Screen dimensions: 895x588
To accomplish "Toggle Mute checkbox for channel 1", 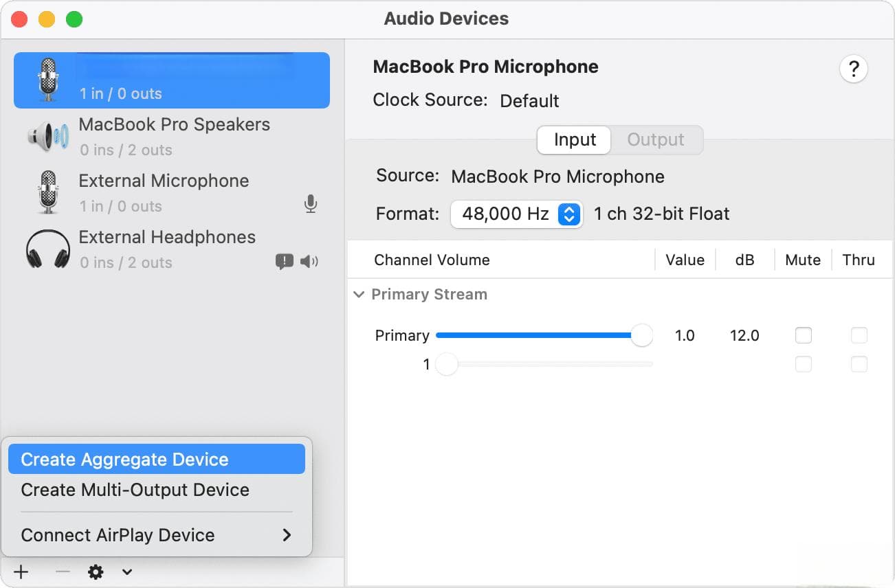I will click(803, 364).
